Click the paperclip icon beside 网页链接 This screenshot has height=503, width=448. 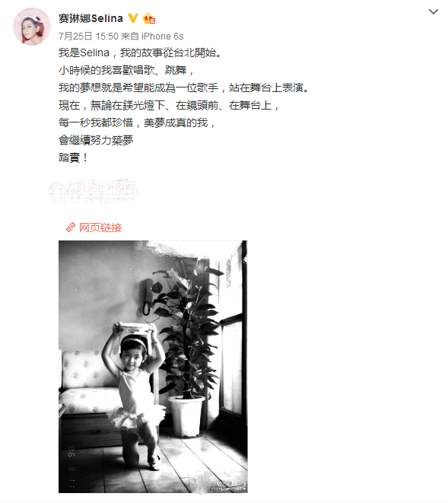(x=70, y=228)
